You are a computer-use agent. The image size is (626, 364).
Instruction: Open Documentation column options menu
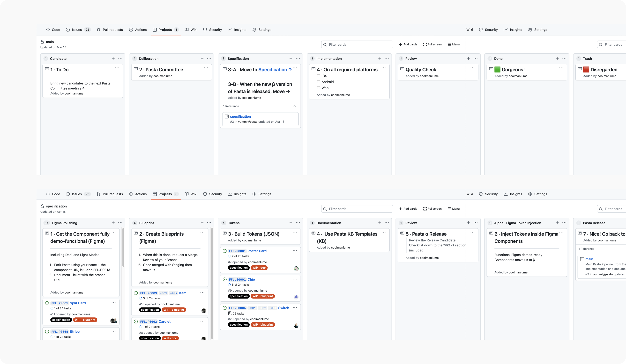[387, 223]
